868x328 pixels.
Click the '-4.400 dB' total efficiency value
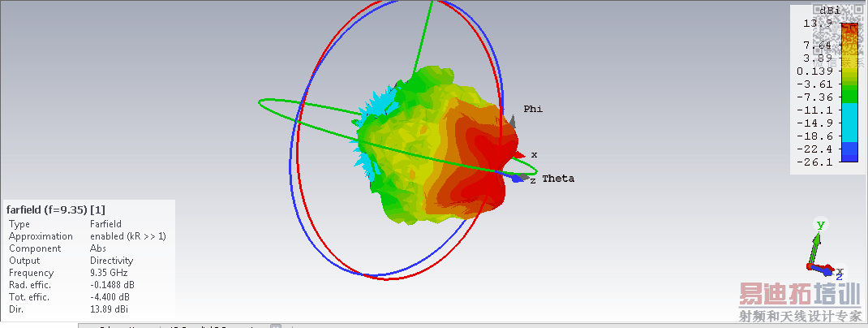(110, 297)
